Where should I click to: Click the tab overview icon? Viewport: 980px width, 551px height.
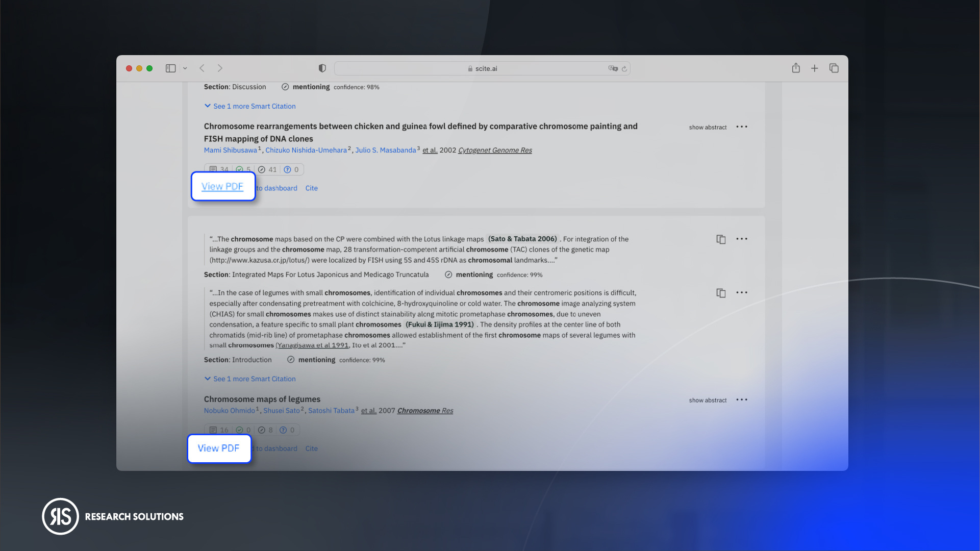(834, 68)
